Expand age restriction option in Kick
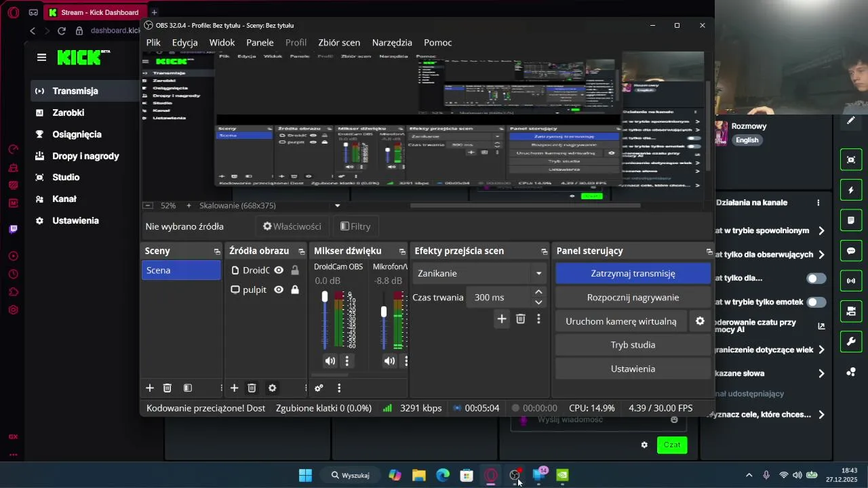 click(x=821, y=350)
